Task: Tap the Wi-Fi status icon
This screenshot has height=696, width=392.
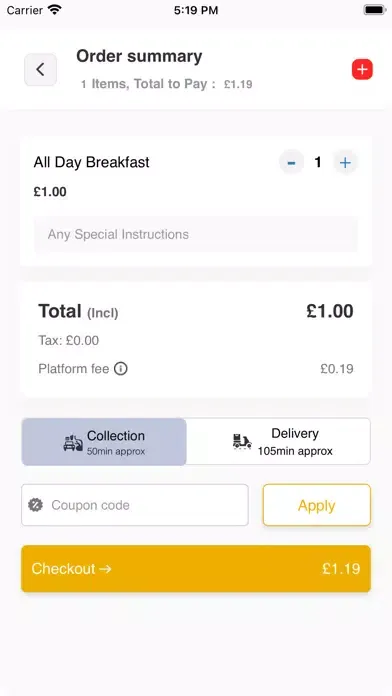Action: coord(55,10)
